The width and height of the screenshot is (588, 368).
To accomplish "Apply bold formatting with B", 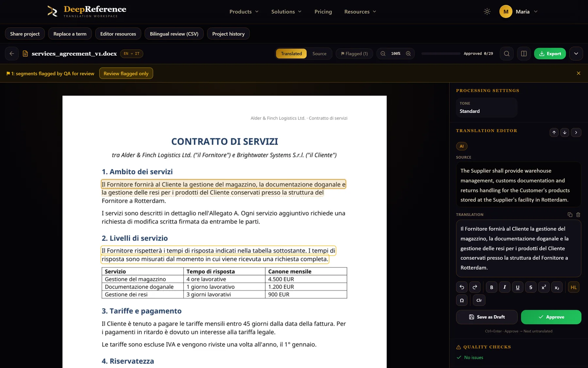I will pos(492,287).
